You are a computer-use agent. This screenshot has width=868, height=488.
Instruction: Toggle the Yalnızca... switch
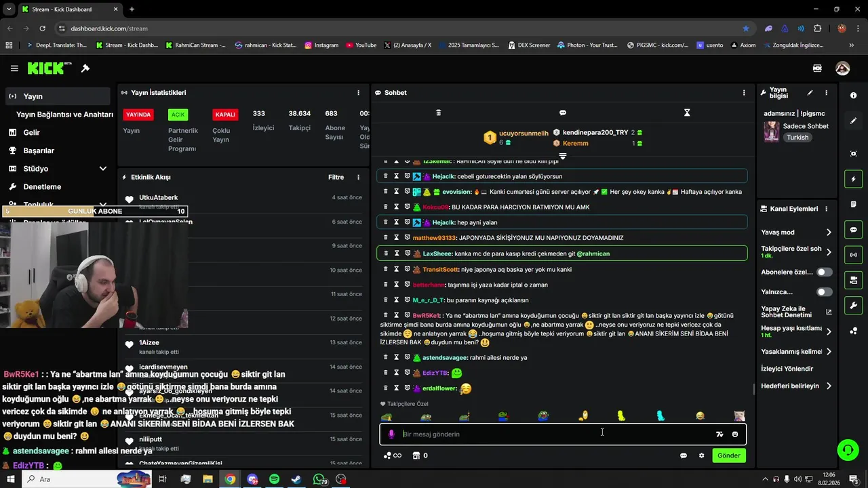click(825, 292)
